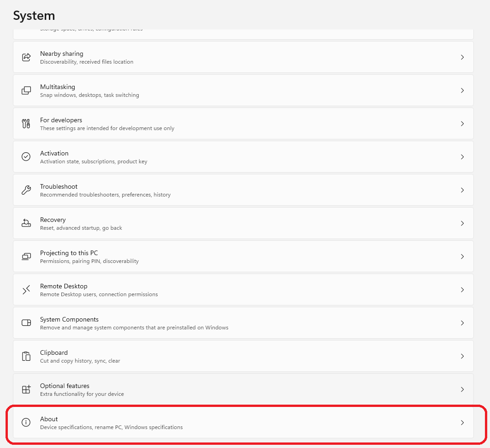
Task: Click the Activation checkmark icon
Action: pyautogui.click(x=26, y=157)
